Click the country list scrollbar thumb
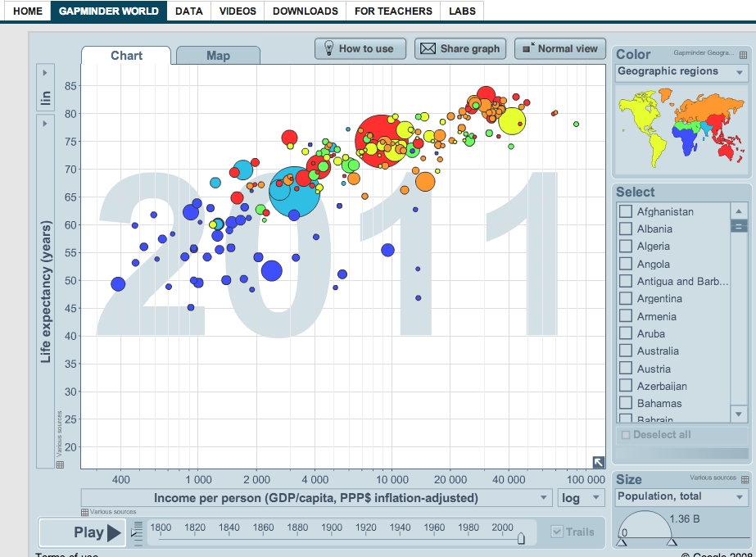The image size is (756, 557). click(x=739, y=226)
